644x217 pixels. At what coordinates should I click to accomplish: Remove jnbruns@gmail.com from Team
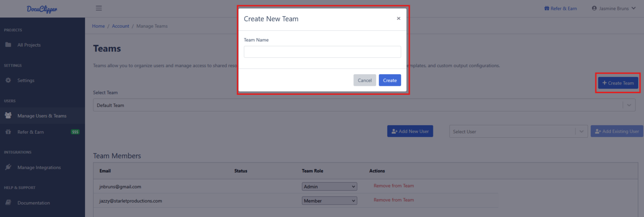pyautogui.click(x=394, y=186)
